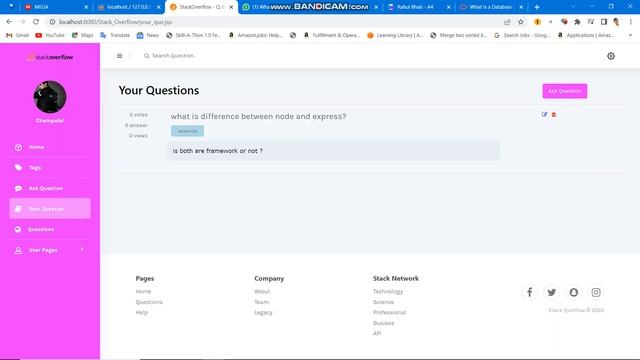Switch to What is a Database tab
640x360 pixels.
coord(491,7)
